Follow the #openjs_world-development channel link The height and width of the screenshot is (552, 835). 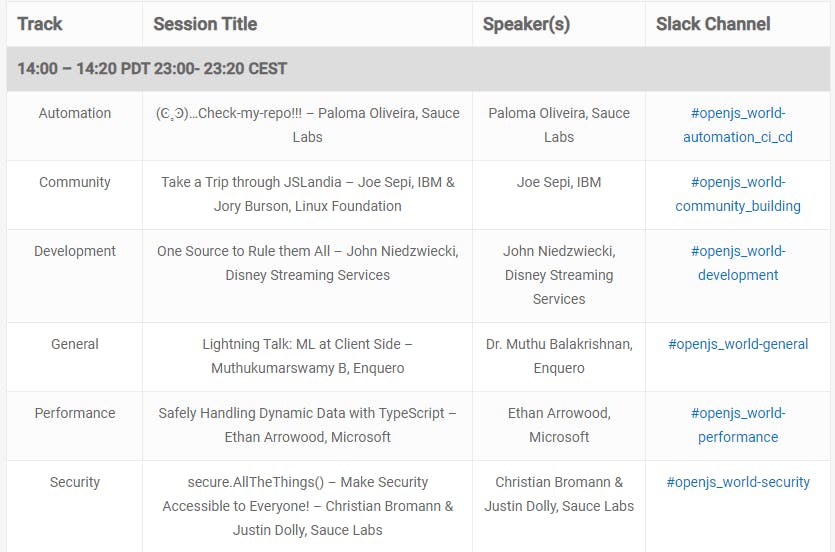(x=738, y=263)
